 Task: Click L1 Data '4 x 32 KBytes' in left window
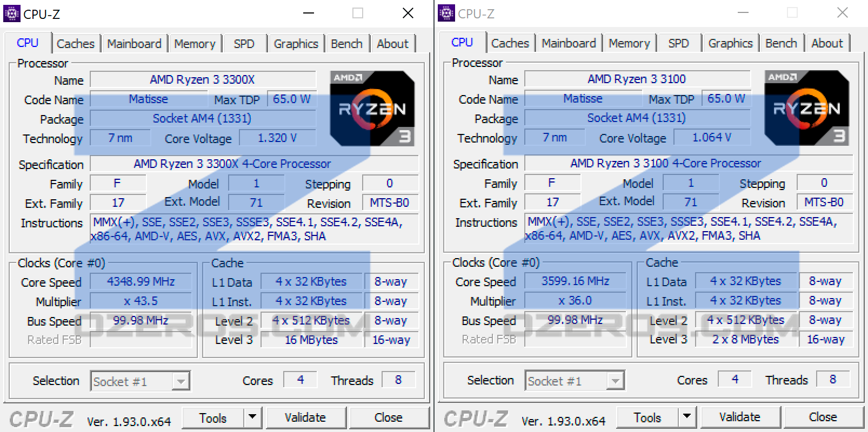[311, 282]
